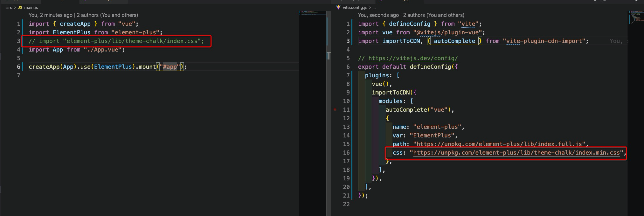
Task: Click 'plugins:' on vite.config.js line 7
Action: 379,75
